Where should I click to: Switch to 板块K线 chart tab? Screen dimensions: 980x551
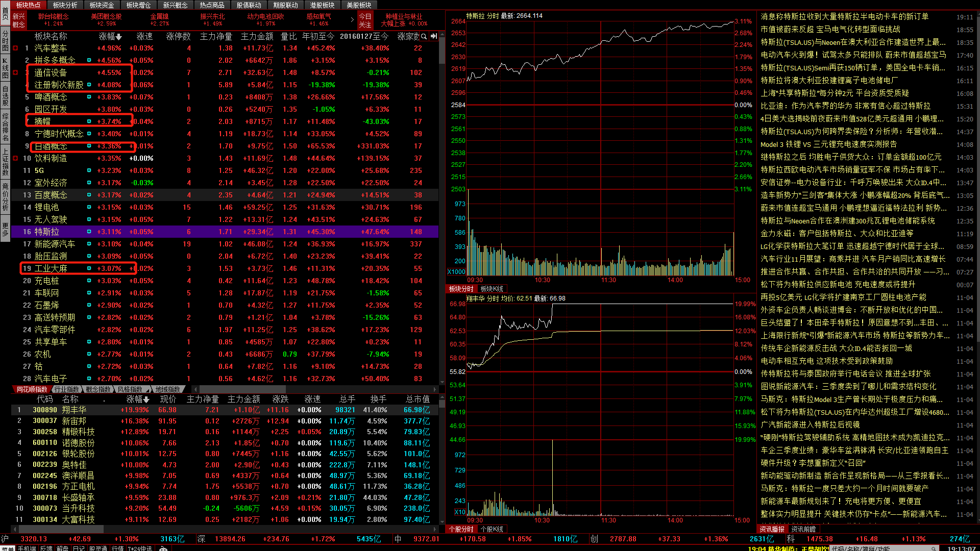pos(492,289)
